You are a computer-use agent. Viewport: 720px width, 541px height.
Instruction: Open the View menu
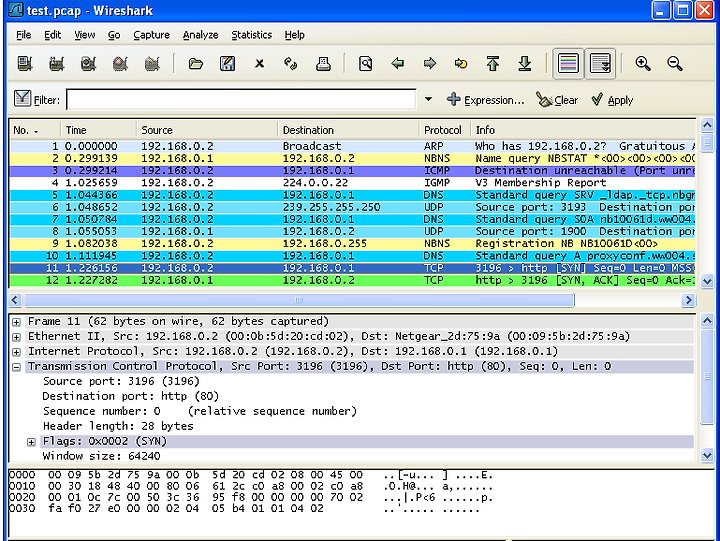[85, 35]
